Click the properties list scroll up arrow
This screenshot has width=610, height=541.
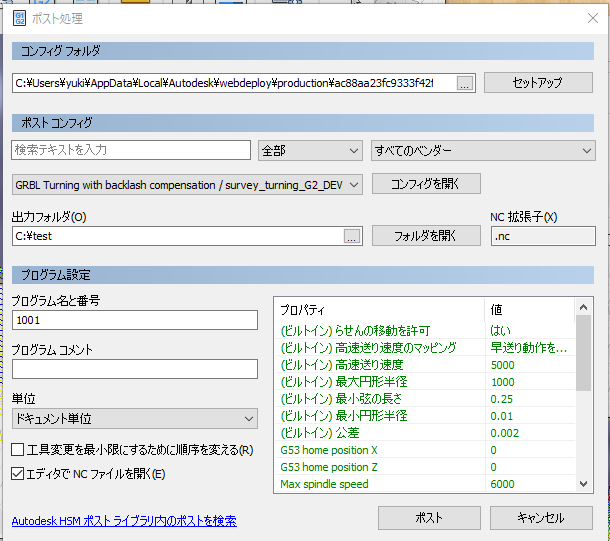point(583,308)
